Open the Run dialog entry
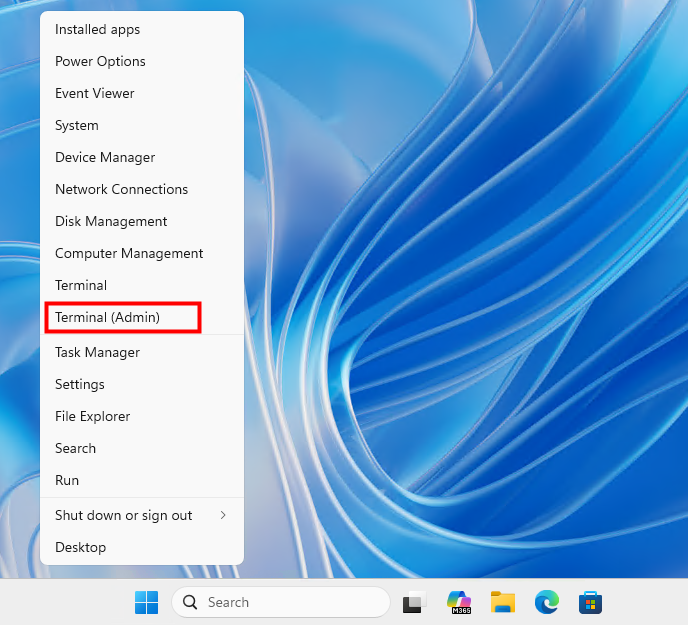Screen dimensions: 688x625 142,481
